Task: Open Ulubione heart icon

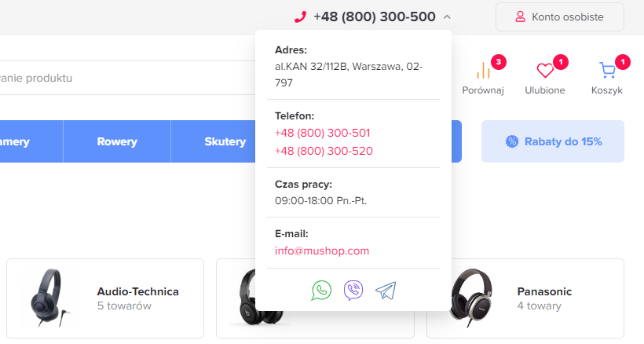Action: pos(545,71)
